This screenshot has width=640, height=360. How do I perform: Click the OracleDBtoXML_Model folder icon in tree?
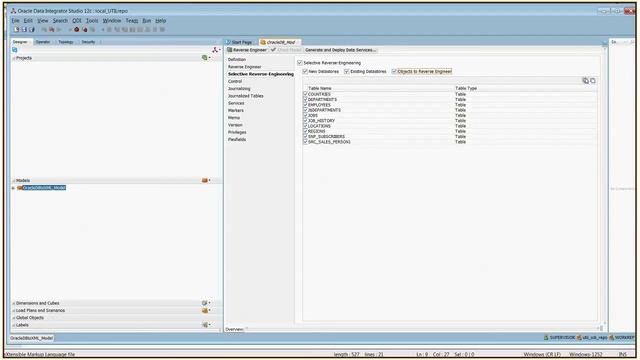point(20,188)
